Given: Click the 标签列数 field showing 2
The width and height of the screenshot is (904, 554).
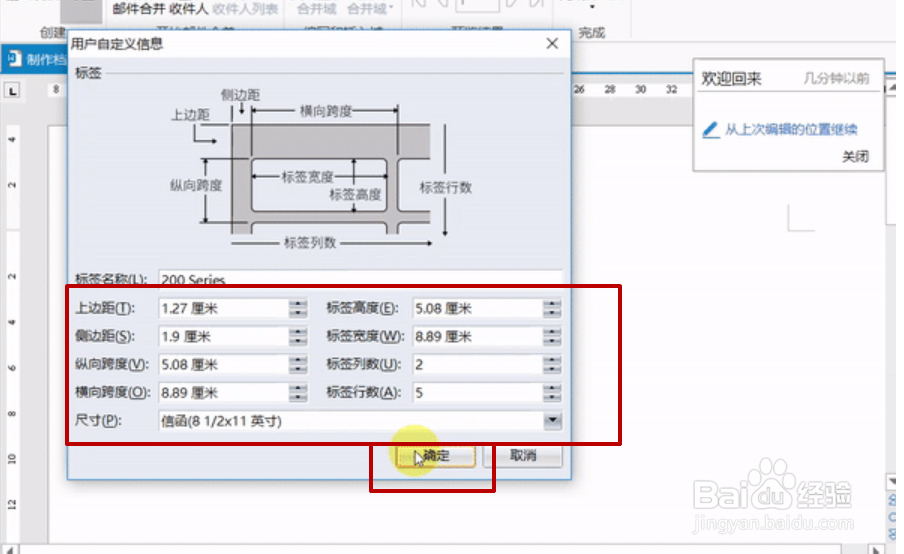Looking at the screenshot, I should 477,365.
